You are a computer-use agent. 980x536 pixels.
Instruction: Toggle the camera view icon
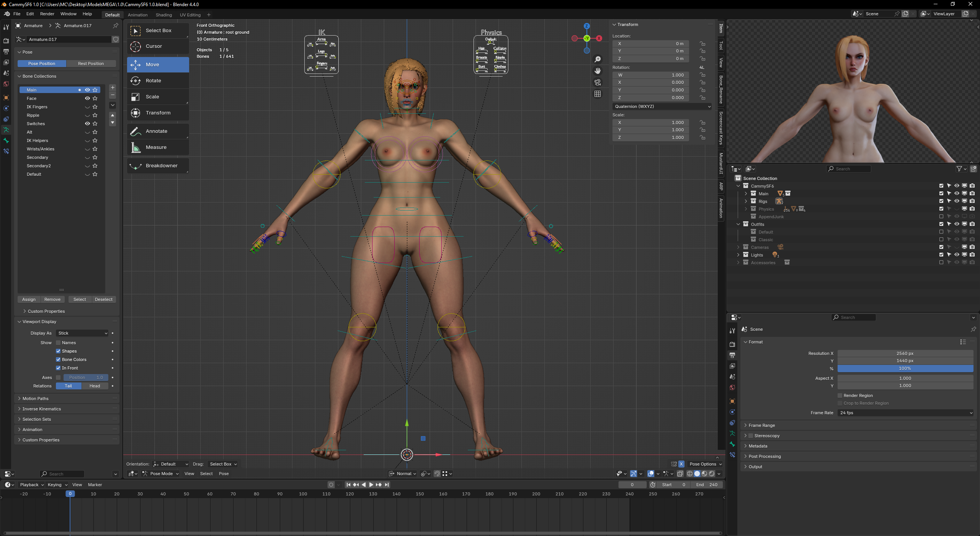[598, 82]
